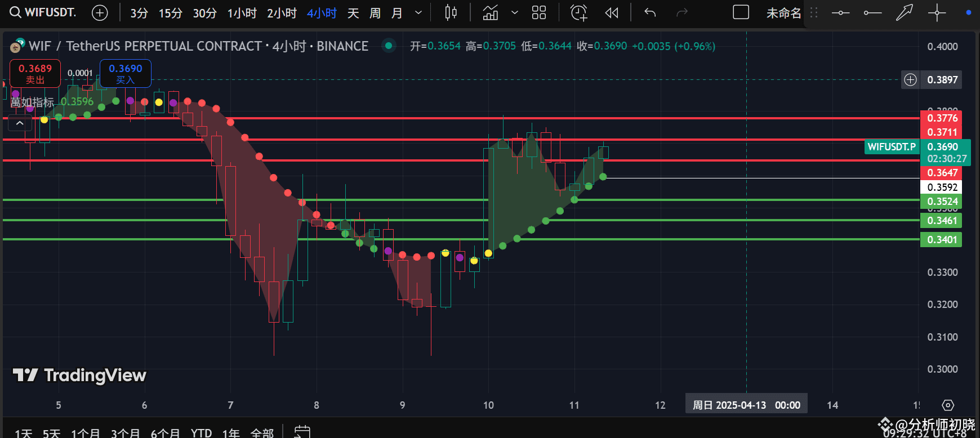Choose the active 4小时 timeframe

coord(322,13)
